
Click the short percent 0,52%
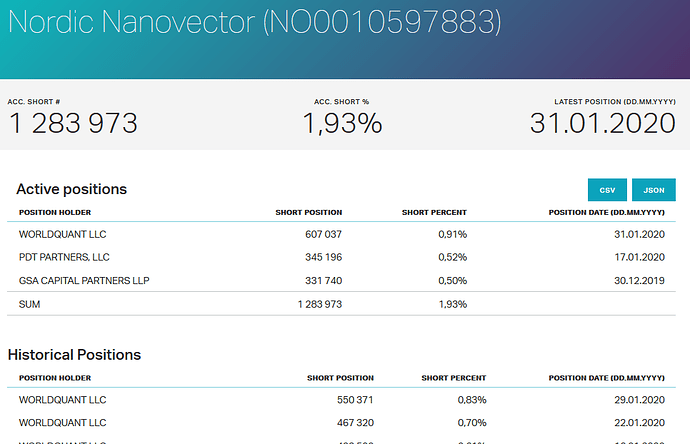(452, 257)
